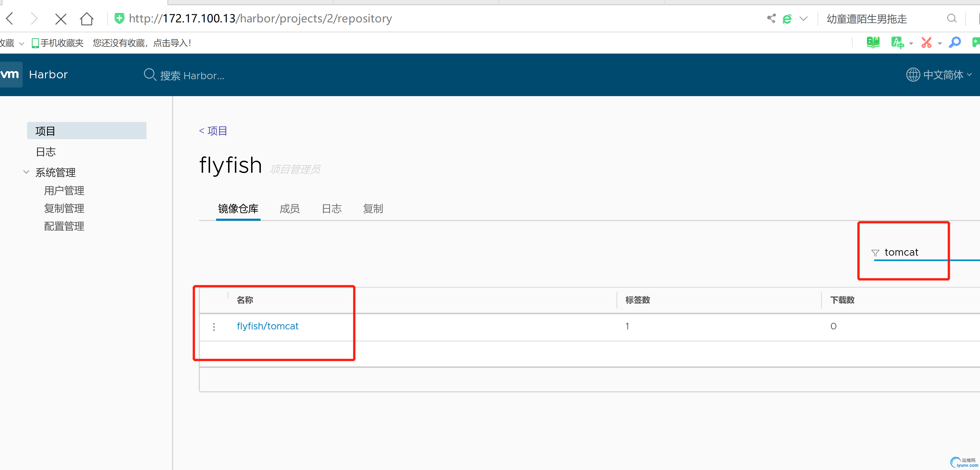
Task: Click the filter funnel icon beside tomcat
Action: click(875, 253)
